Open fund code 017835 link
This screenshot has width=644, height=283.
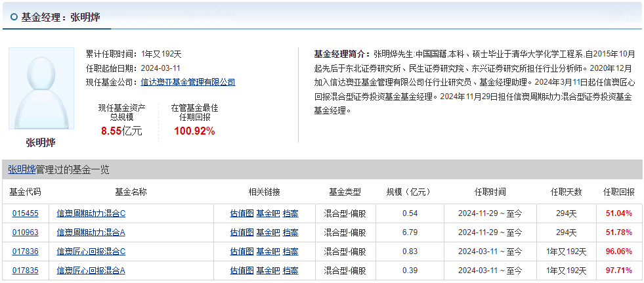pos(26,271)
